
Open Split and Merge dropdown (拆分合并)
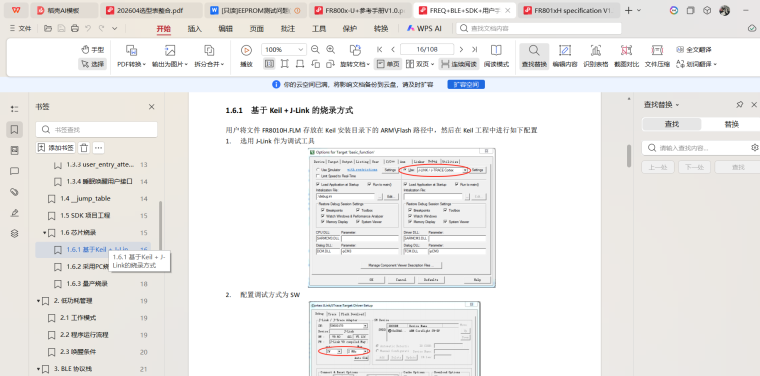209,56
